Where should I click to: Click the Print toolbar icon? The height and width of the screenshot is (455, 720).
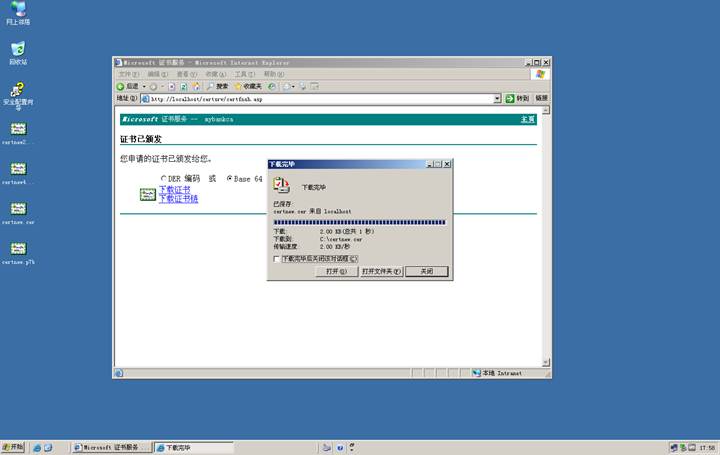[303, 86]
